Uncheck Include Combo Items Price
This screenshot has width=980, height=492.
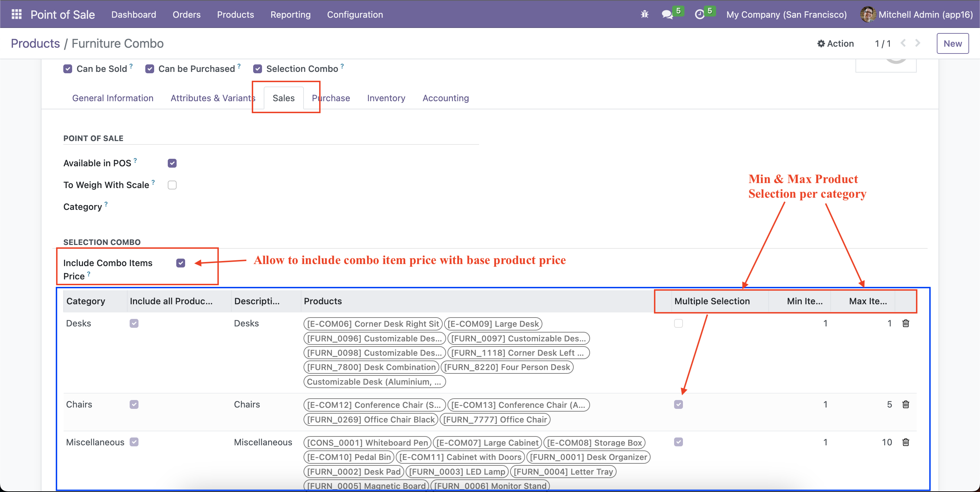[181, 263]
